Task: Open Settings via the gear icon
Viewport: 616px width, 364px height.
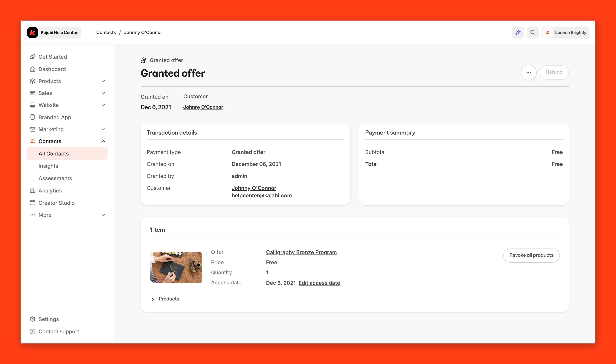Action: (x=32, y=319)
